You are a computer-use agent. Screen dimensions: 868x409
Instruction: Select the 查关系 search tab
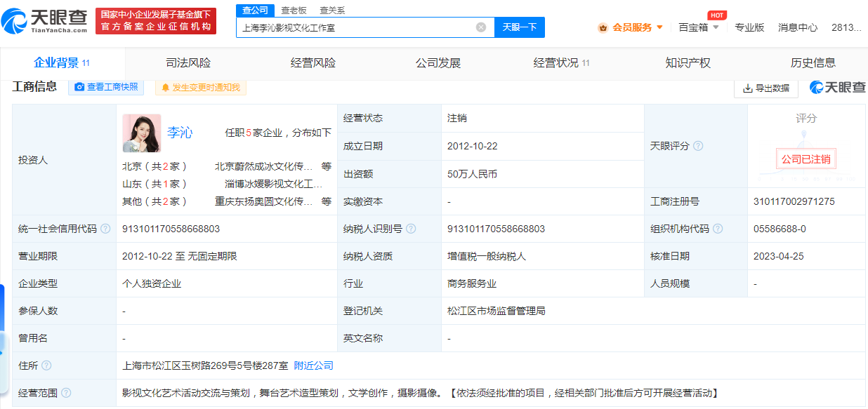point(332,11)
